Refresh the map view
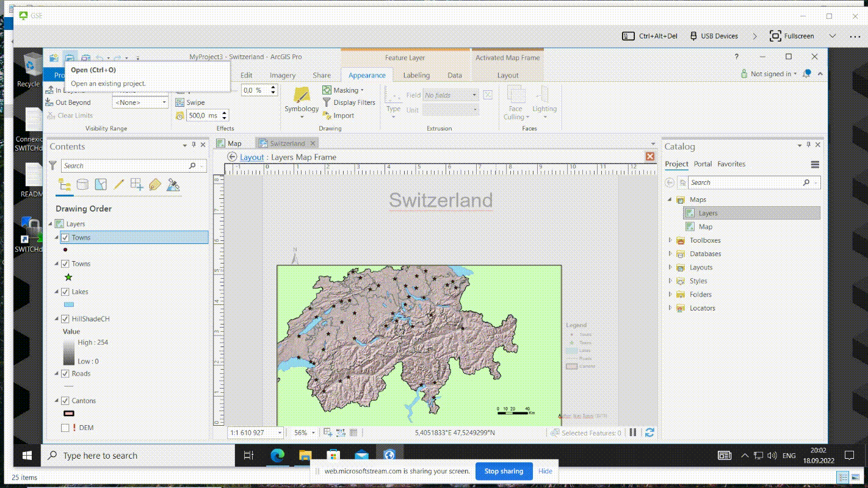The image size is (868, 488). 649,432
